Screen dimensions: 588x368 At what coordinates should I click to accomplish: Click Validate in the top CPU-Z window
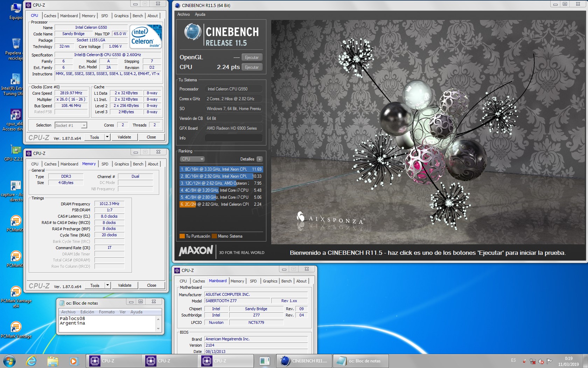point(124,137)
